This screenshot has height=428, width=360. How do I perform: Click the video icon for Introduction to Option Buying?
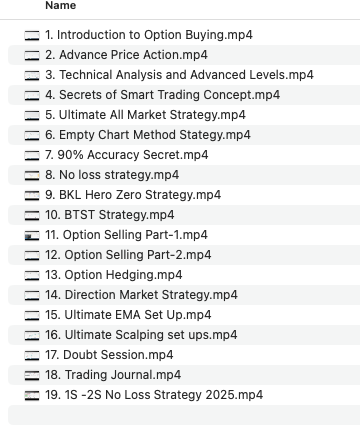32,35
